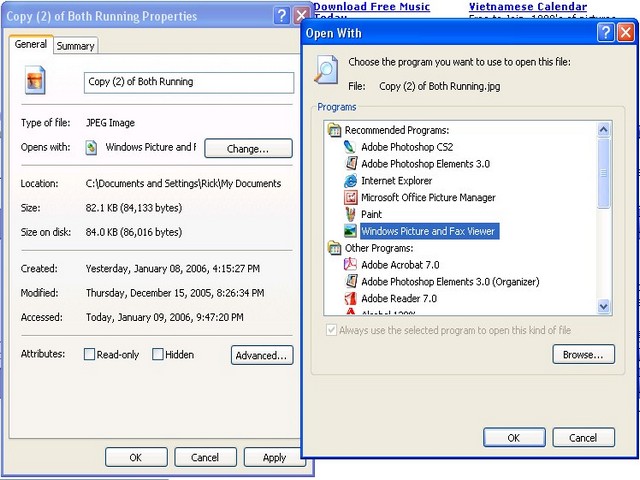Viewport: 640px width, 480px height.
Task: Click the Browse... button
Action: 583,354
